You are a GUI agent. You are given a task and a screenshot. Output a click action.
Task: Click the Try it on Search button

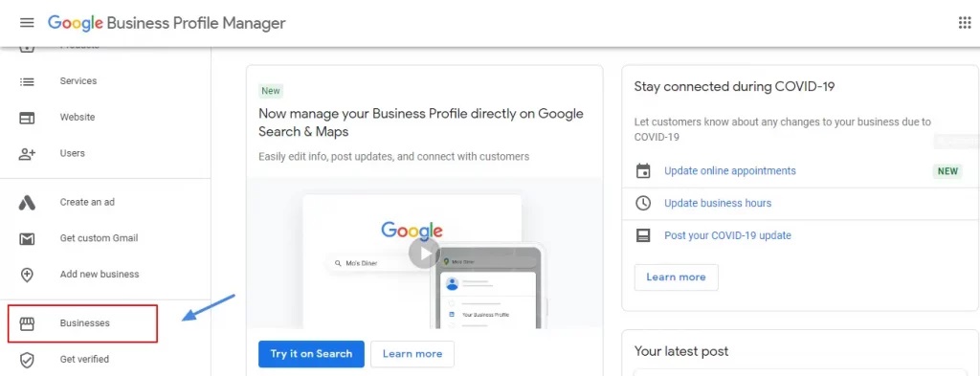311,354
